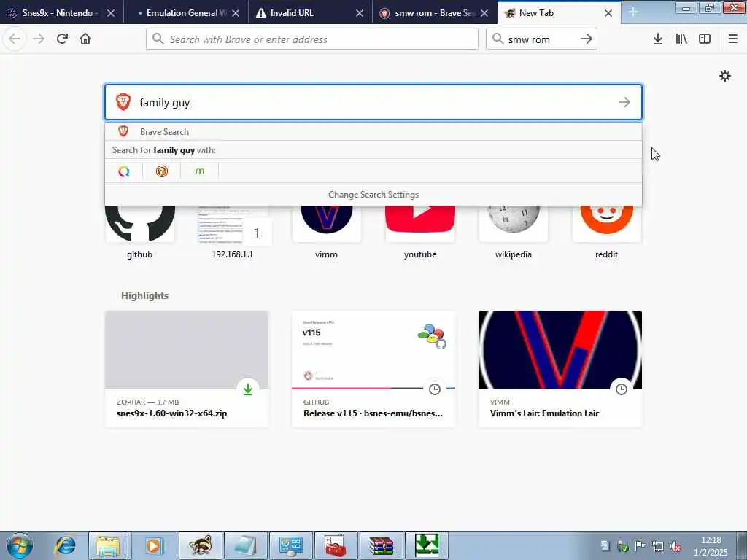Open Vimm's Lair: Emulation Lair highlight
The height and width of the screenshot is (560, 747).
pyautogui.click(x=560, y=368)
